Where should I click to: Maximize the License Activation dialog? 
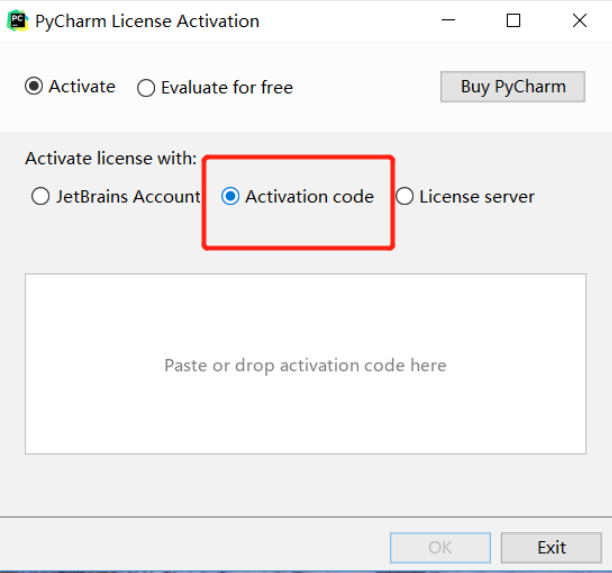pos(513,20)
